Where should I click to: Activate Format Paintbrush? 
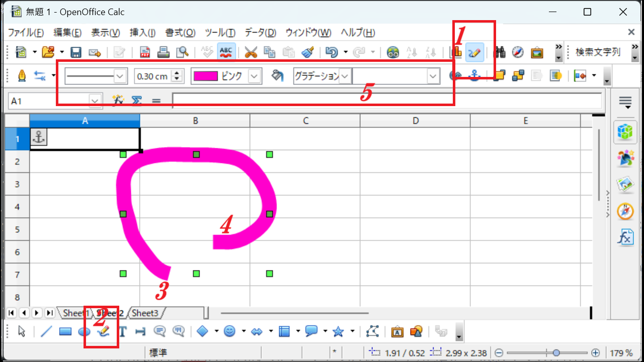coord(308,52)
